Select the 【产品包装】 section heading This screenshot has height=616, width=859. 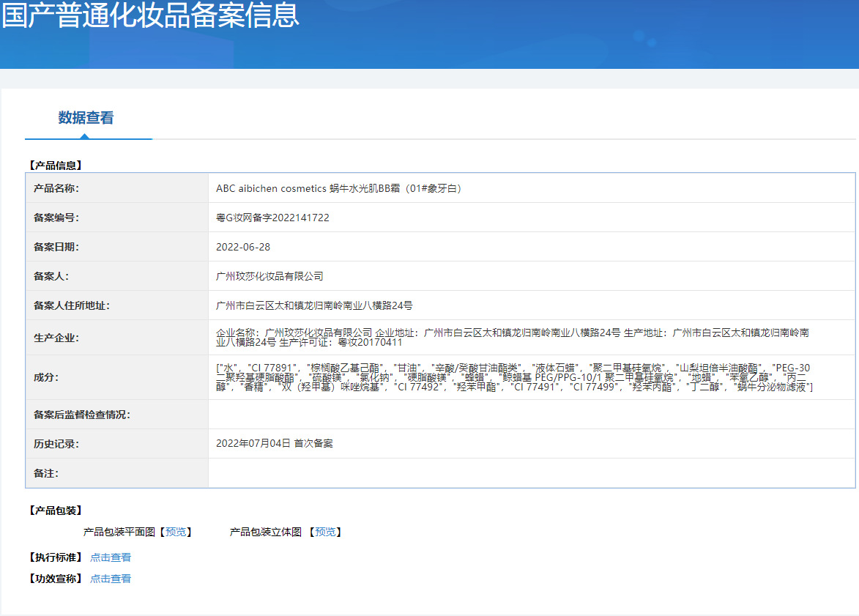pos(56,511)
